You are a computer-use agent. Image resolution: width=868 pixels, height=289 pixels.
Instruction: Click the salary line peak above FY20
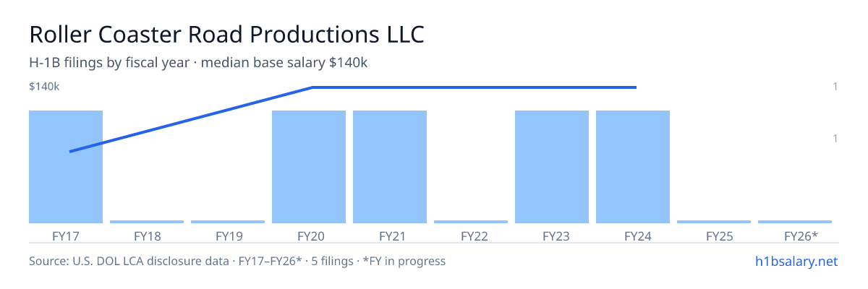pyautogui.click(x=312, y=87)
